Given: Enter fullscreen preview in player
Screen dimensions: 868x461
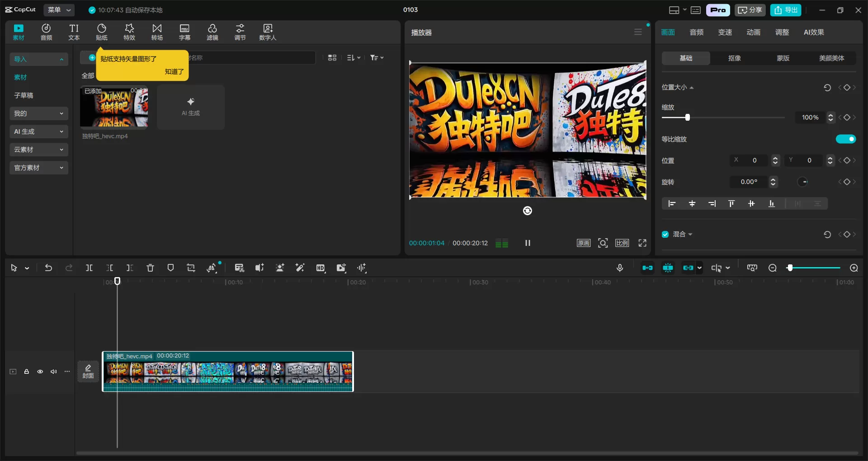Looking at the screenshot, I should tap(642, 243).
